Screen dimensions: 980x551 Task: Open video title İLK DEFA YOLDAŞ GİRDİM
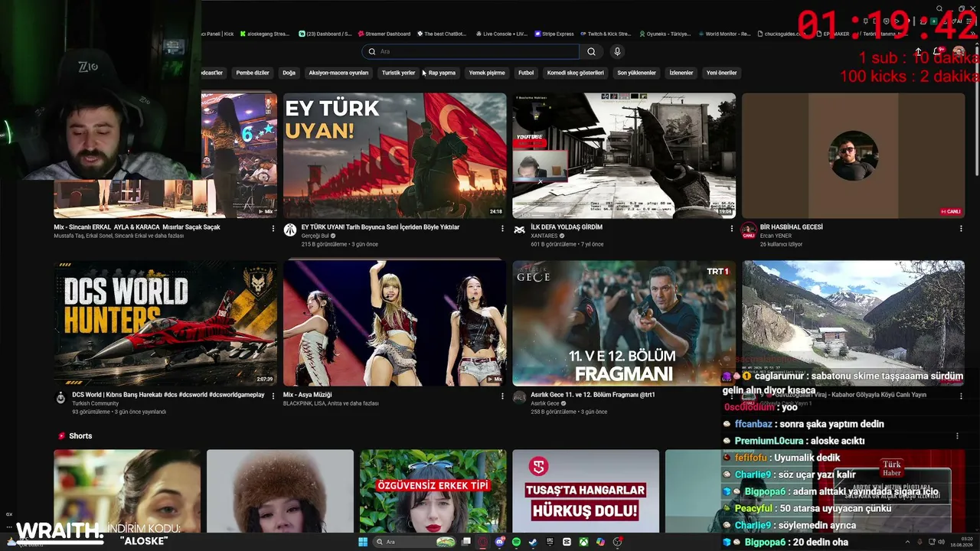[567, 227]
